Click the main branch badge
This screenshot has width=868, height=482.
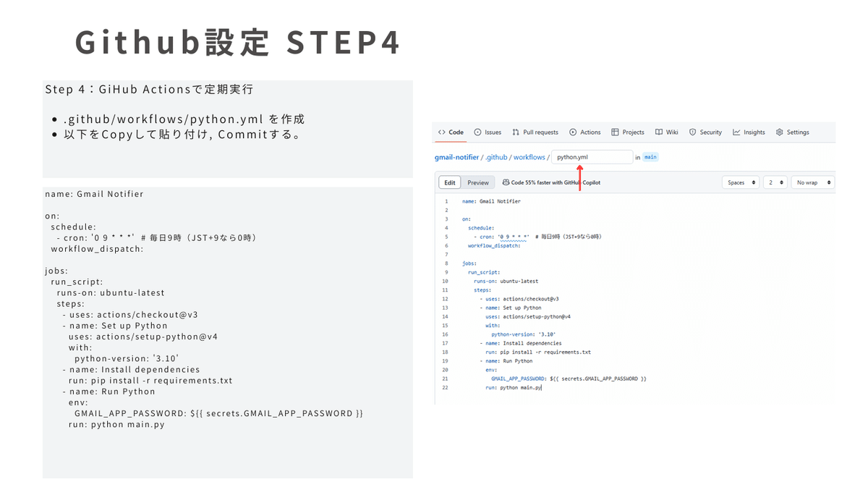point(651,157)
